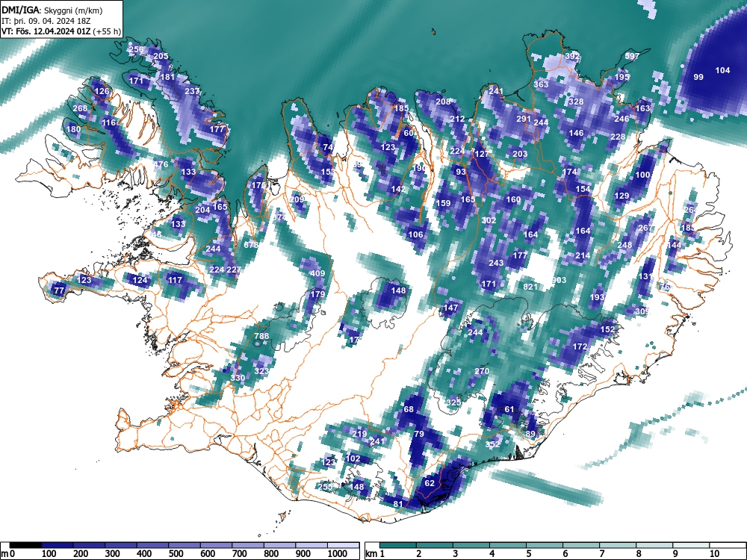
Task: Click the 'm 0' legend label
Action: tap(8, 554)
